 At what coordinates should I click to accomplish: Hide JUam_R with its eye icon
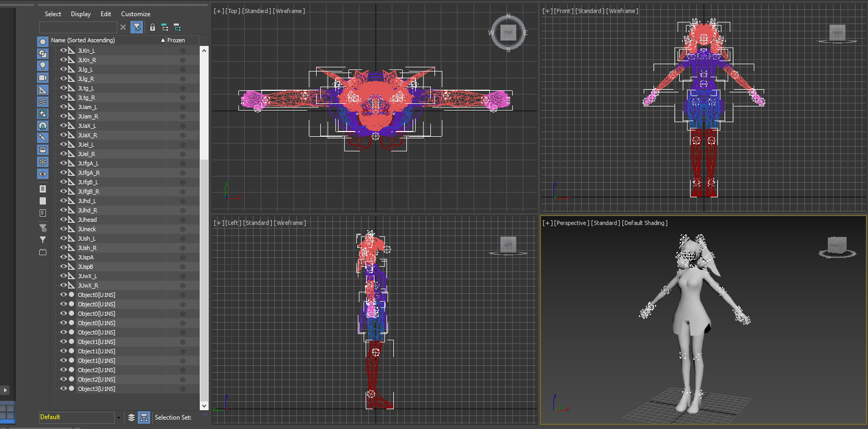pyautogui.click(x=64, y=116)
